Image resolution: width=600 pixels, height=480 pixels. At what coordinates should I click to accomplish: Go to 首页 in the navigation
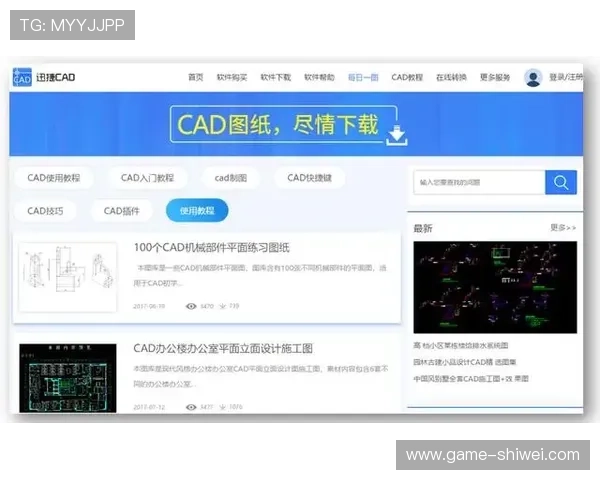pos(196,77)
